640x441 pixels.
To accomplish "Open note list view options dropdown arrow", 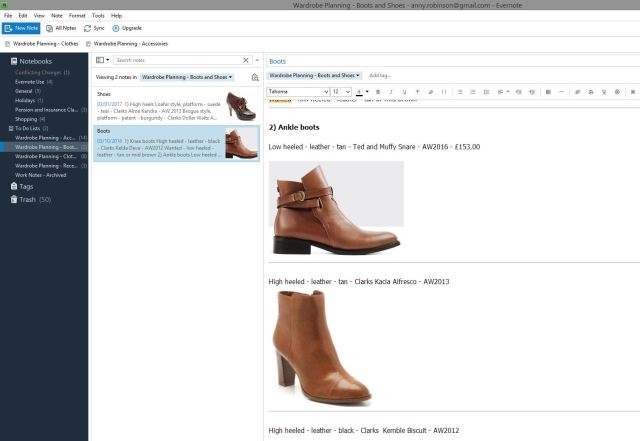I will click(x=108, y=60).
